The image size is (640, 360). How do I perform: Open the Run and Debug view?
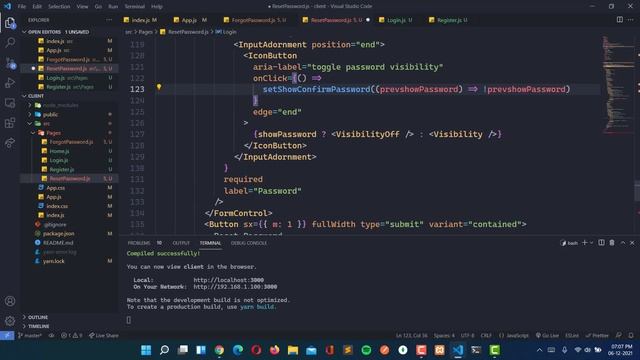click(10, 82)
